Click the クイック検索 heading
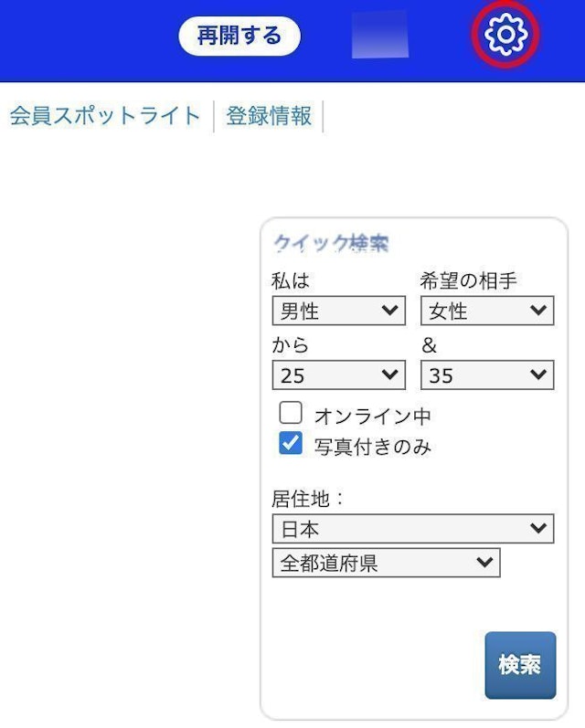Viewport: 585px width, 728px height. pos(331,243)
